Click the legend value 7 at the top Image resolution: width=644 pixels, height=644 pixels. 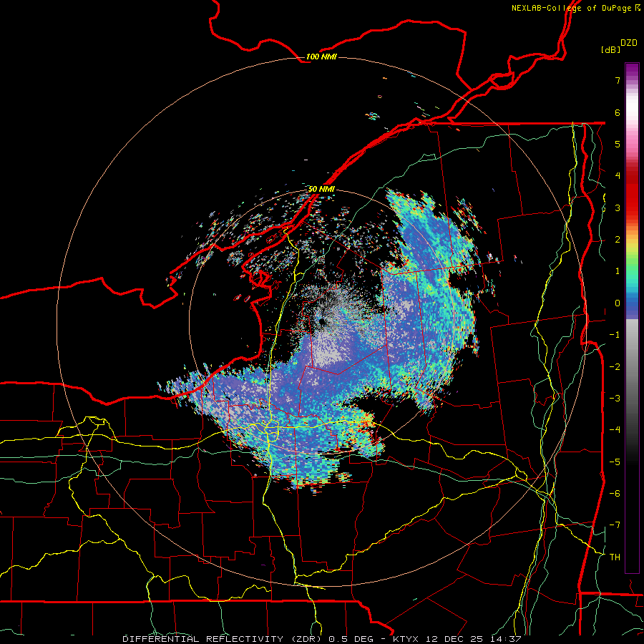(x=618, y=80)
